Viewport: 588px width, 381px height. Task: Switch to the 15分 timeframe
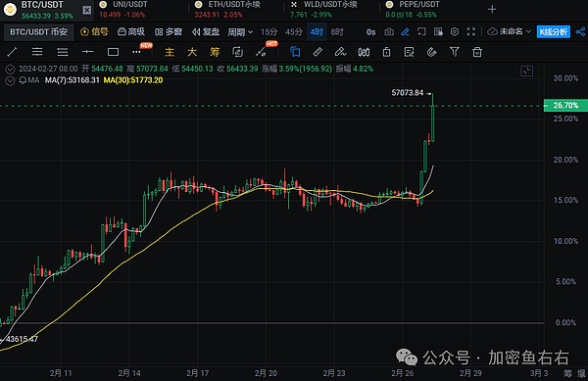269,32
